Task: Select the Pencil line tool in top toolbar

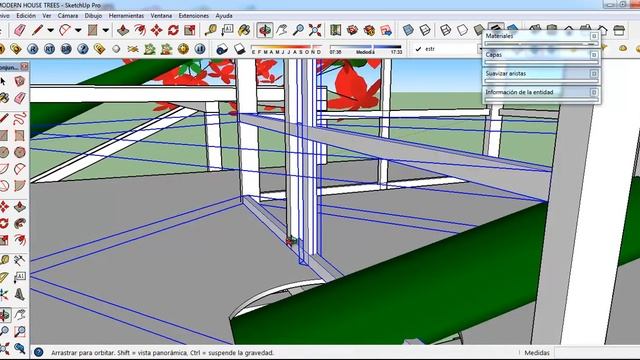Action: point(38,30)
